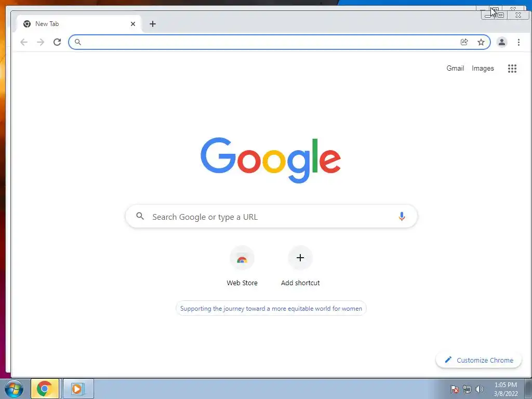Open the Google apps grid
Screen dimensions: 532x399
512,69
